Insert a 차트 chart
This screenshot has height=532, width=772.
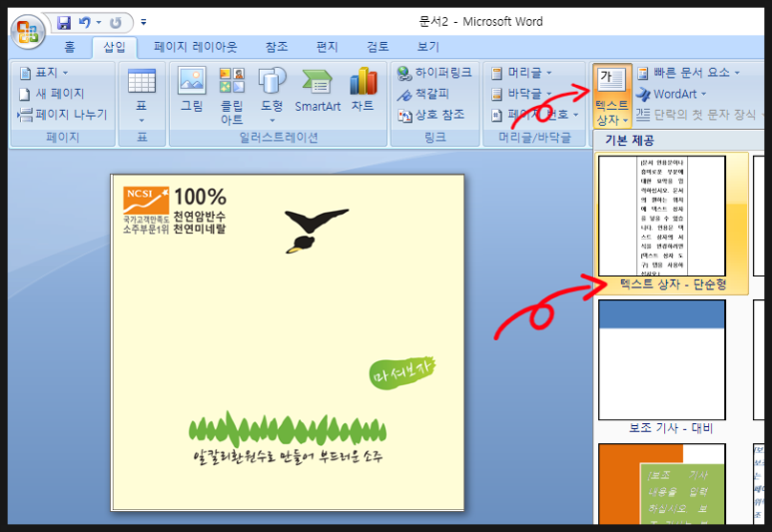pyautogui.click(x=363, y=89)
